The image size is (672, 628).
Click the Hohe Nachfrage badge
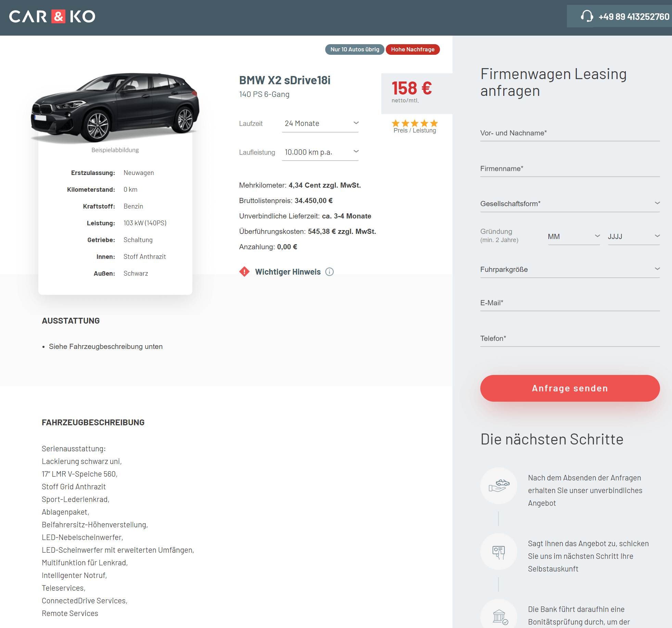point(413,49)
